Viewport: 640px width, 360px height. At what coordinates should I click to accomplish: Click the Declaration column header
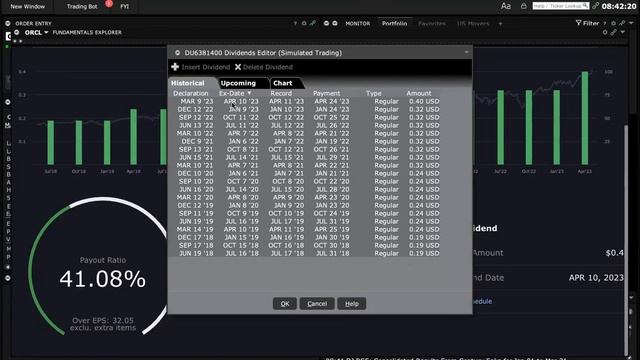191,93
